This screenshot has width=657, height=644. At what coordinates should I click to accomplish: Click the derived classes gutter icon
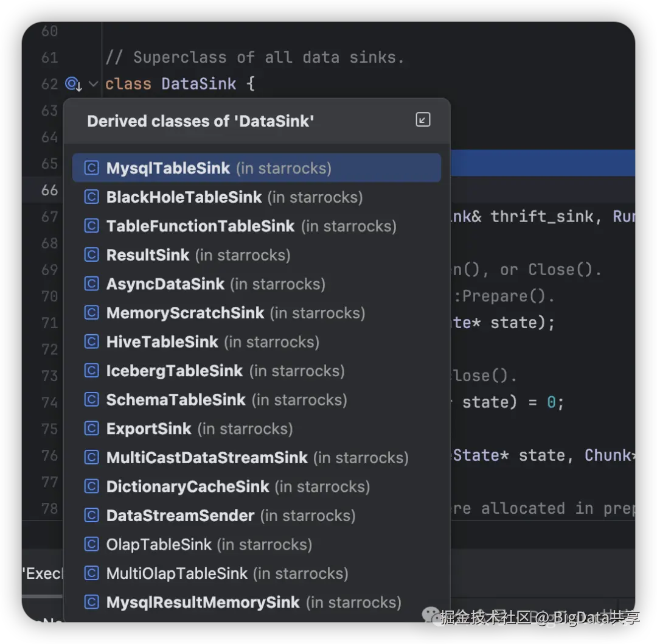point(73,84)
